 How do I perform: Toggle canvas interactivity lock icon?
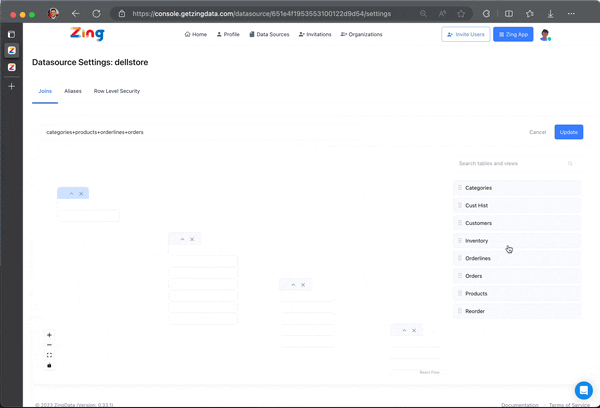pyautogui.click(x=49, y=366)
